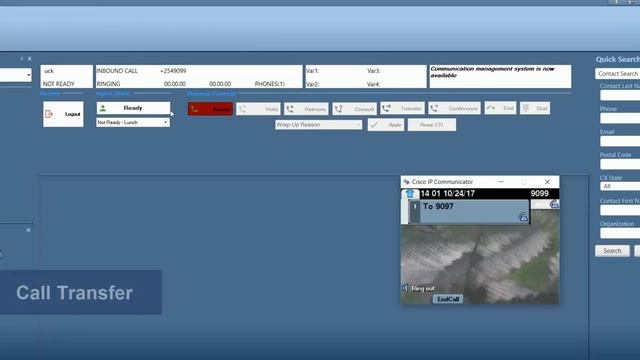The image size is (640, 360).
Task: Click the Hold button in channel controls
Action: [x=258, y=109]
